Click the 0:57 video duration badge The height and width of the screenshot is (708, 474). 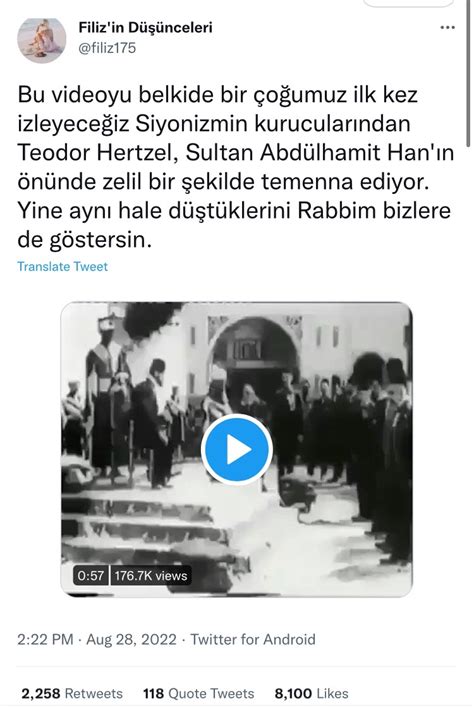tap(90, 576)
